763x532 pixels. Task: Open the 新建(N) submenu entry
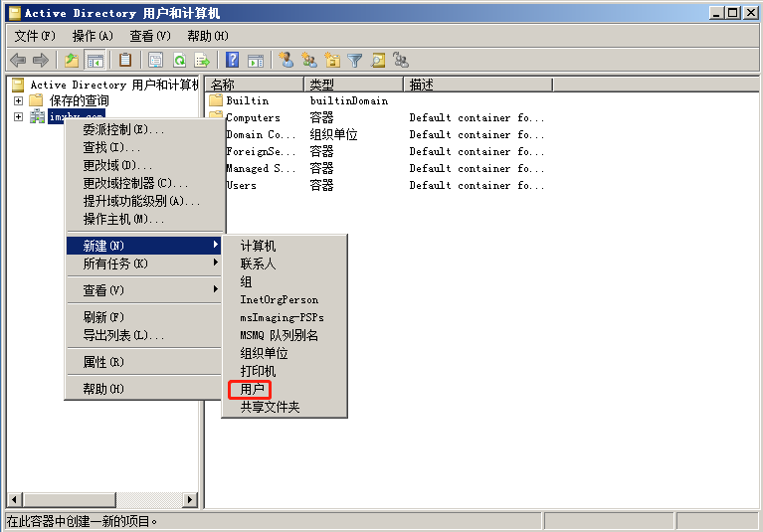point(144,246)
